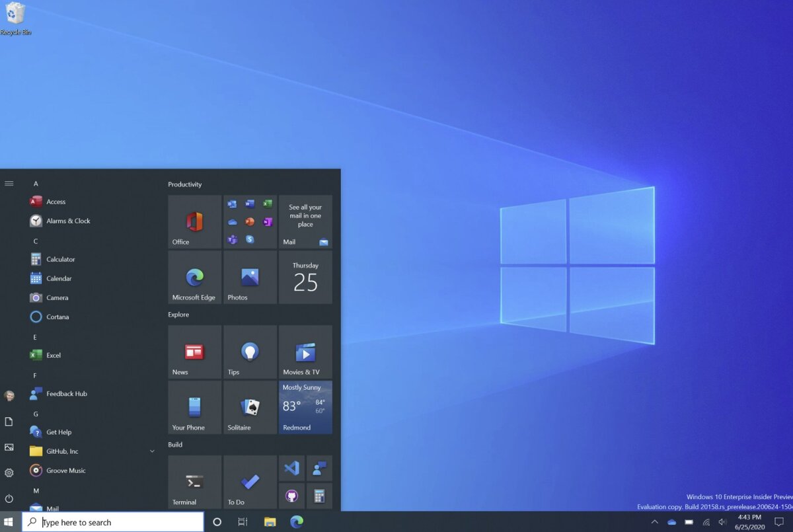The width and height of the screenshot is (793, 532).
Task: Select the Productivity group heading
Action: pyautogui.click(x=185, y=184)
